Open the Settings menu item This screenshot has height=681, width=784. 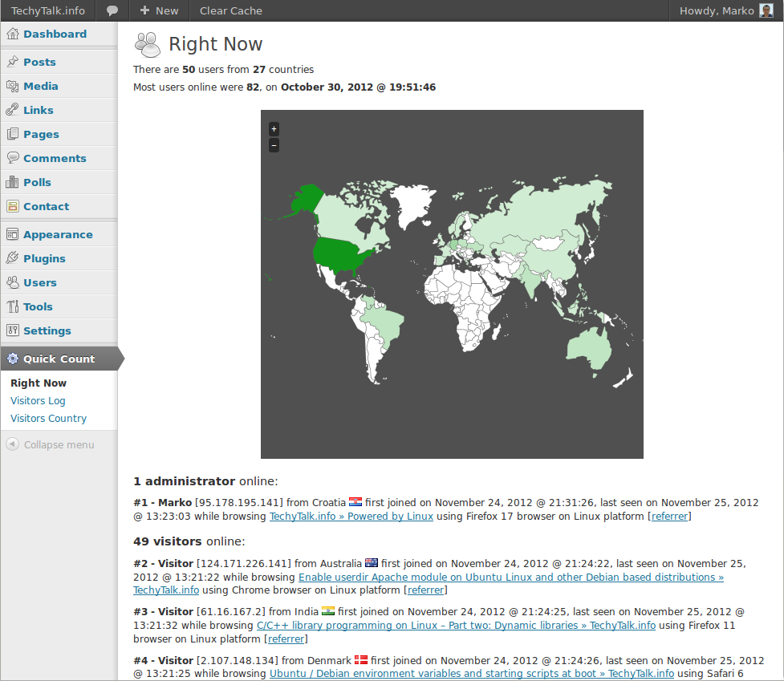coord(47,330)
